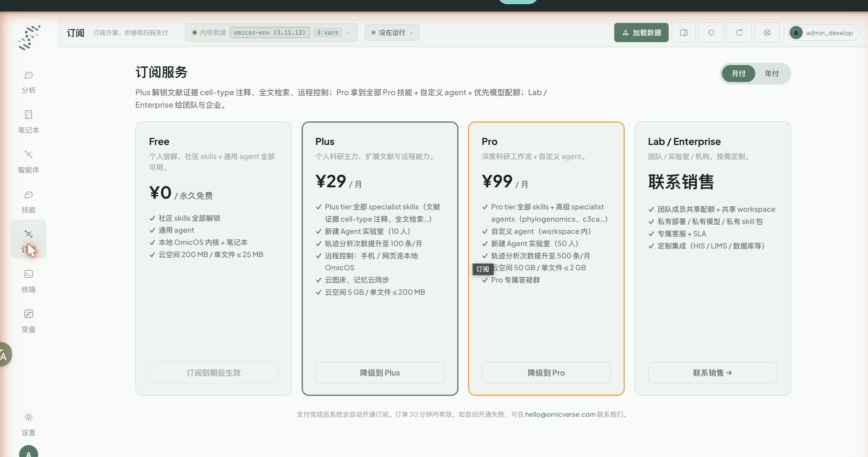
Task: Open the 变量 variables sidebar section
Action: 28,321
